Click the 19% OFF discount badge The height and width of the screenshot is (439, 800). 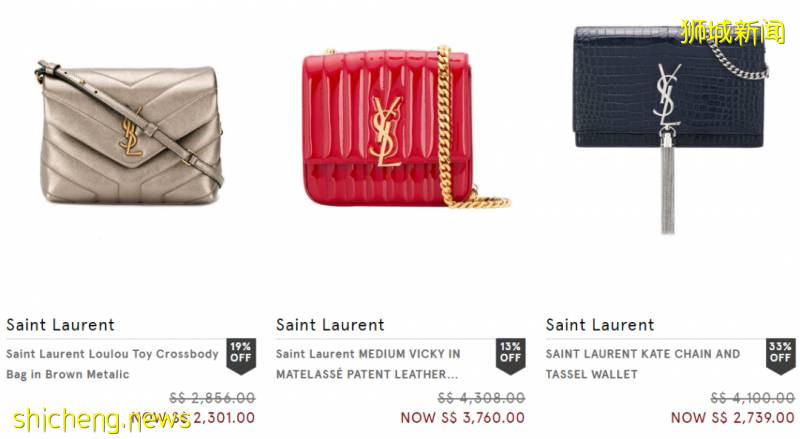coord(241,356)
